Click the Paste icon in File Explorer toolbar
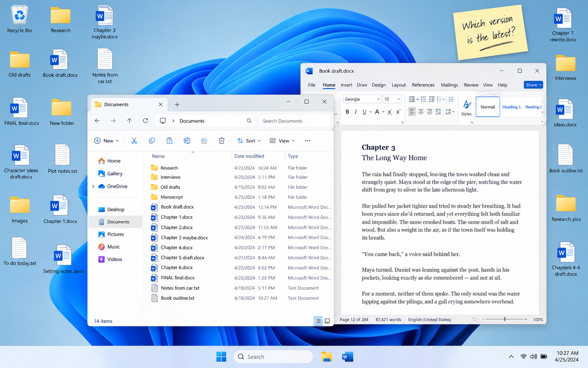The height and width of the screenshot is (368, 588). [x=169, y=141]
